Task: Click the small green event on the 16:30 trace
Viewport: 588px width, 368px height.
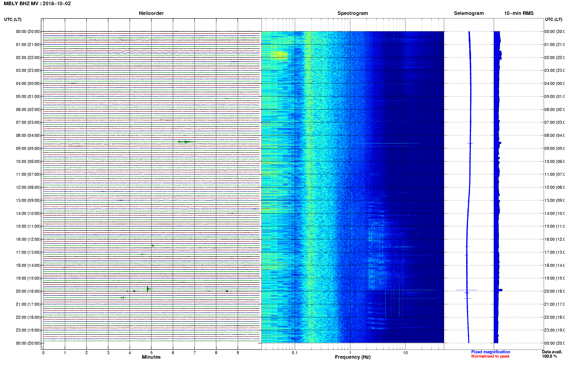Action: [x=153, y=246]
